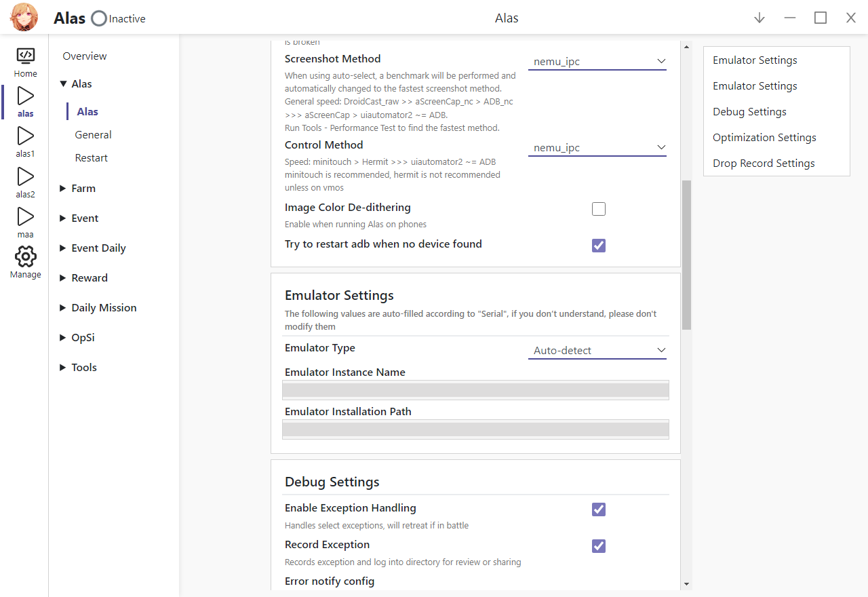
Task: Jump to second Emulator Settings link
Action: coord(755,86)
